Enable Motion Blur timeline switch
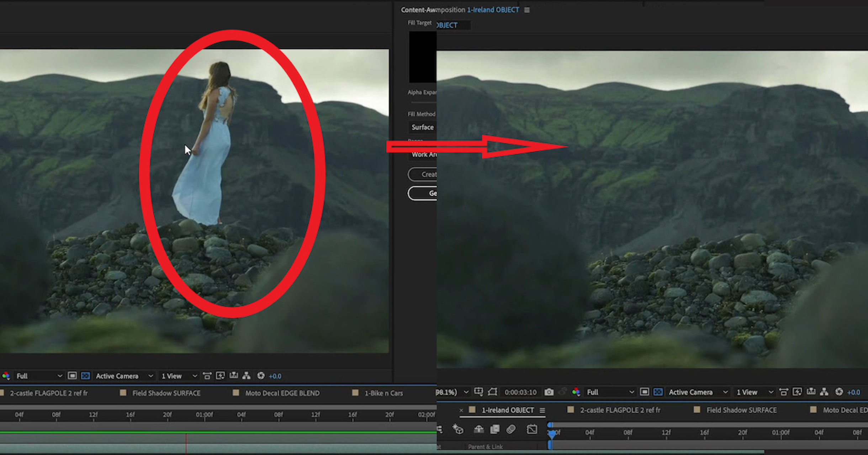The image size is (868, 455). coord(511,429)
